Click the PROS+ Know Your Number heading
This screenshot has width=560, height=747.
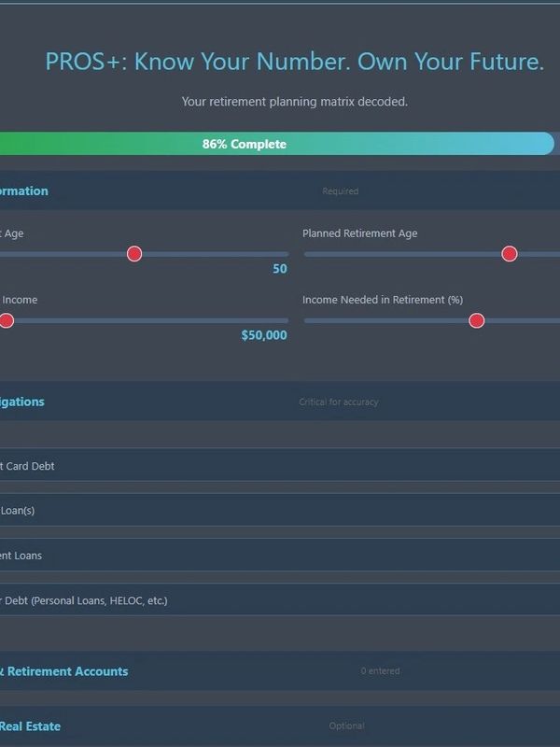coord(294,63)
